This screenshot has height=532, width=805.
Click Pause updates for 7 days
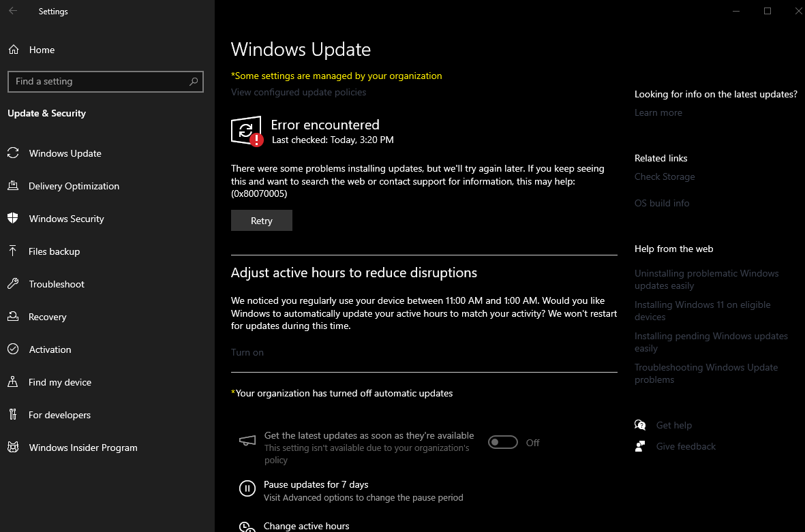(x=316, y=485)
